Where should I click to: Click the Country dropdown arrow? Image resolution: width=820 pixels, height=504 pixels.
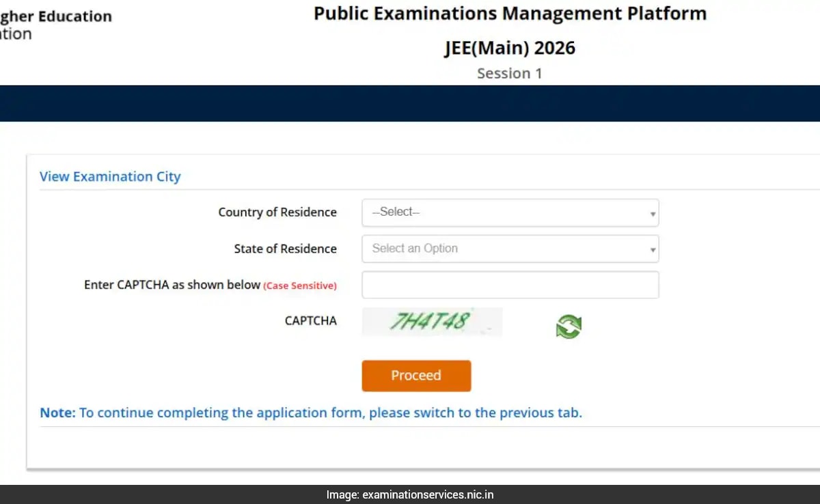coord(651,212)
